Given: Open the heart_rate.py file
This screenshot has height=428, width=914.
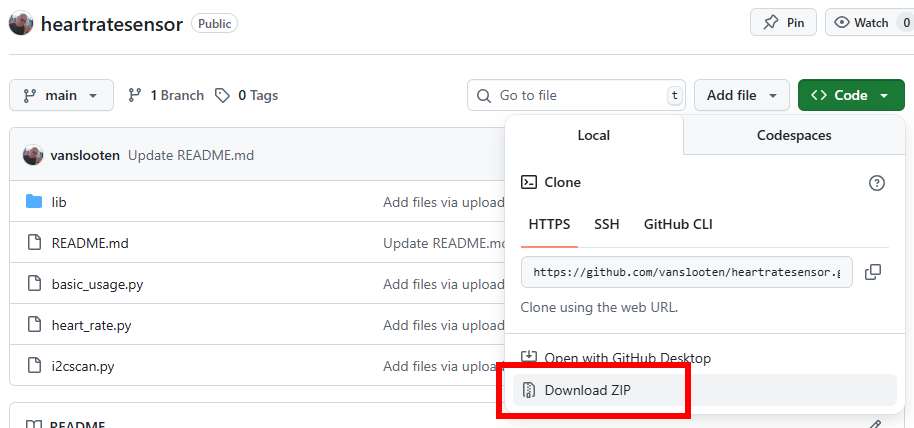Looking at the screenshot, I should [x=92, y=325].
